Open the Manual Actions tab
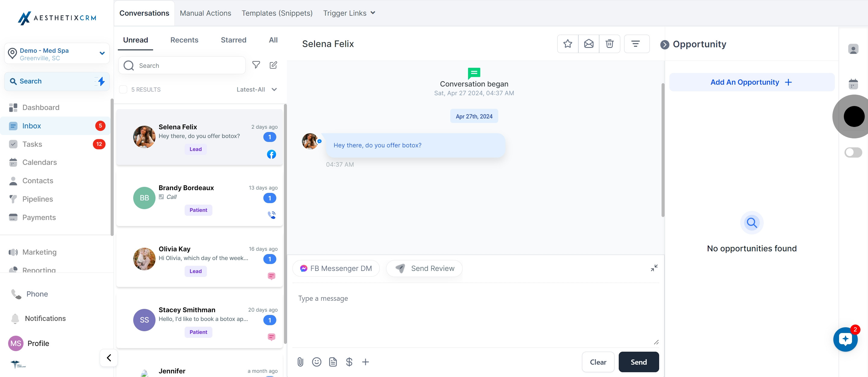The width and height of the screenshot is (868, 377). (205, 13)
